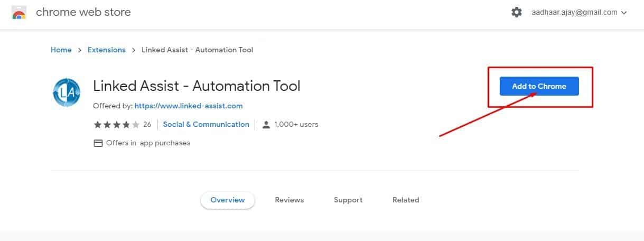Click the Linked Assist breadcrumb entry

[x=197, y=50]
